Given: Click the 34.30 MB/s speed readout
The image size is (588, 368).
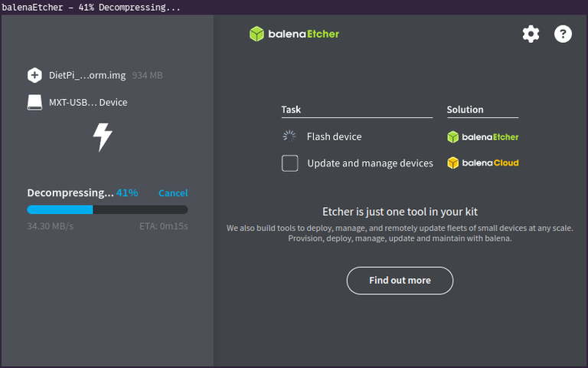Looking at the screenshot, I should (x=51, y=226).
